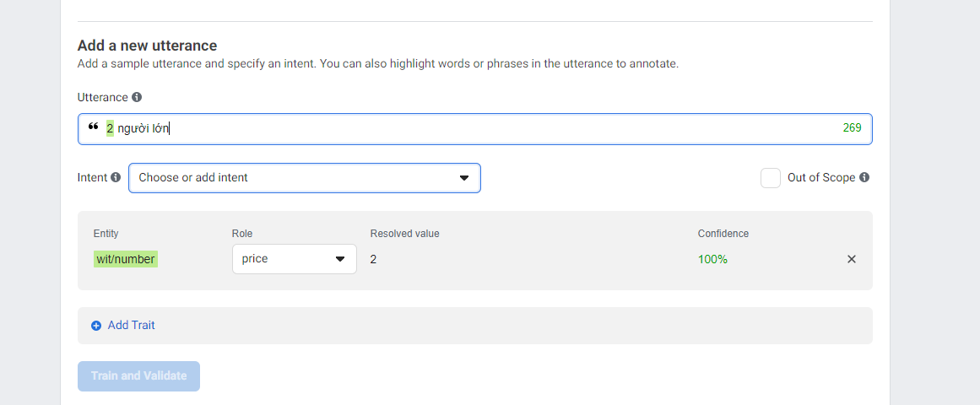The height and width of the screenshot is (405, 980).
Task: Click the plus icon beside Add Trait
Action: point(96,326)
